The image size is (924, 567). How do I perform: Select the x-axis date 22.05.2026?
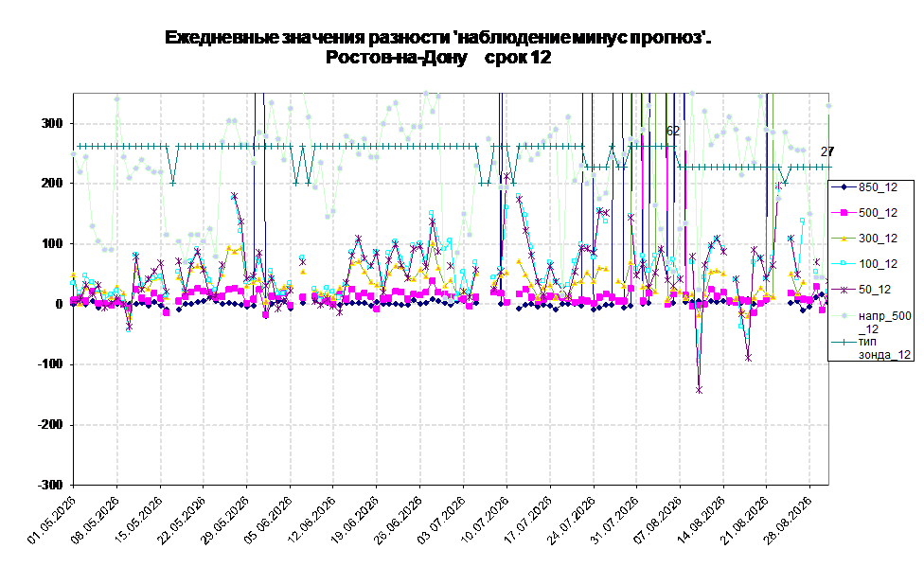pos(182,520)
